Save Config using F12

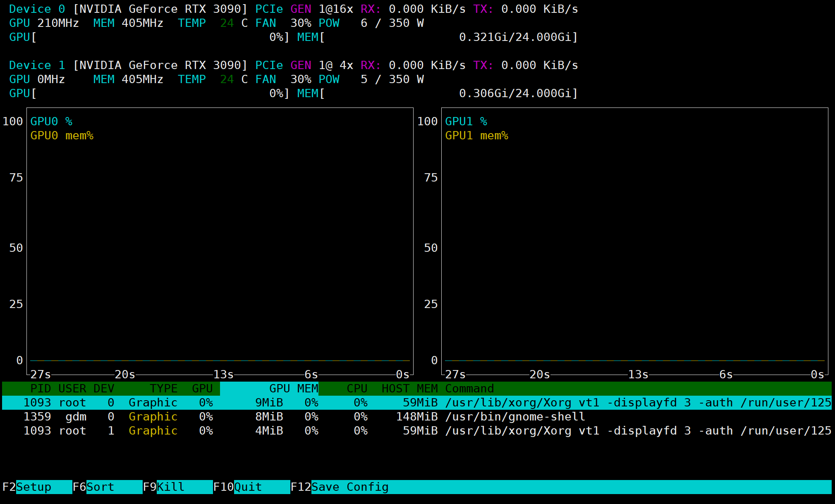[x=349, y=487]
